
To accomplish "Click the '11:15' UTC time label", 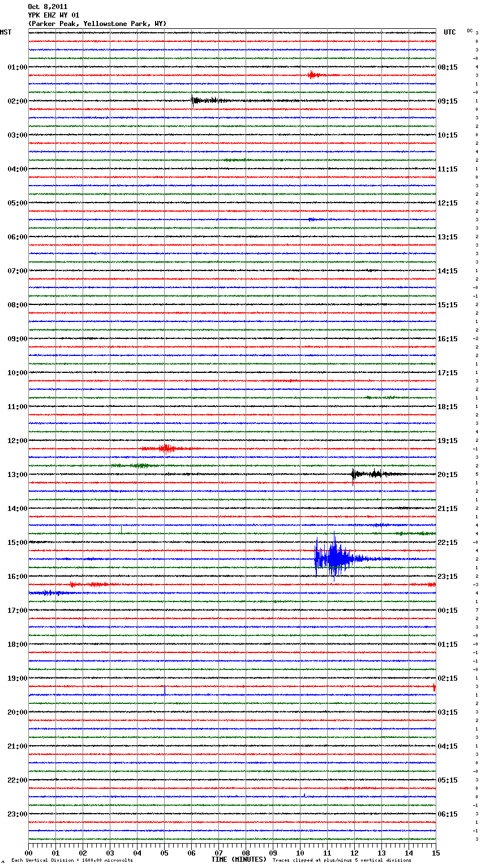I will 448,169.
